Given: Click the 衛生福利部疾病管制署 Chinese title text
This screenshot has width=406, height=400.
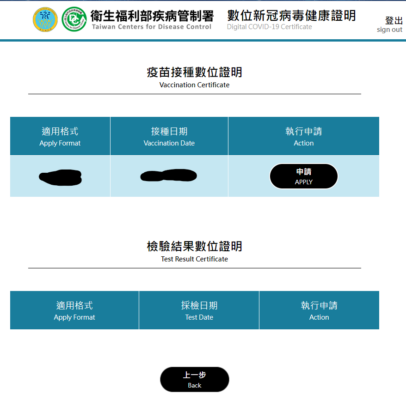Looking at the screenshot, I should (152, 16).
